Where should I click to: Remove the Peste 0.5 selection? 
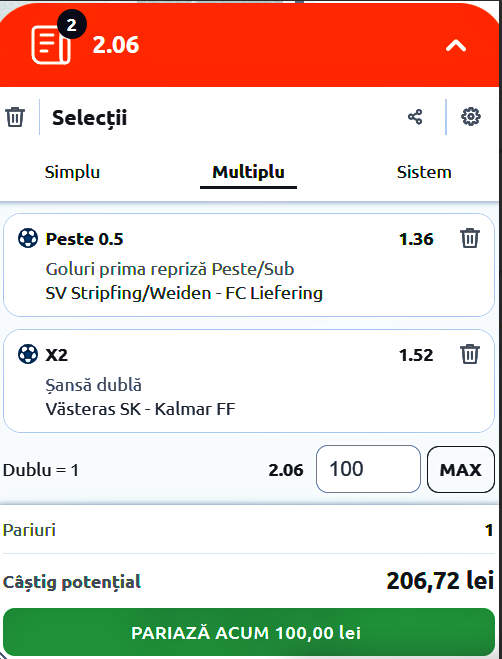point(470,238)
